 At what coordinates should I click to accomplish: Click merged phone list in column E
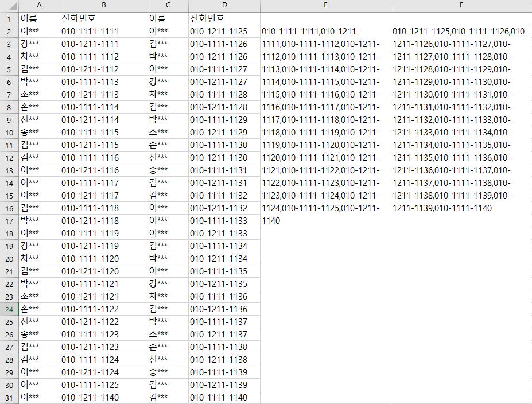click(325, 214)
